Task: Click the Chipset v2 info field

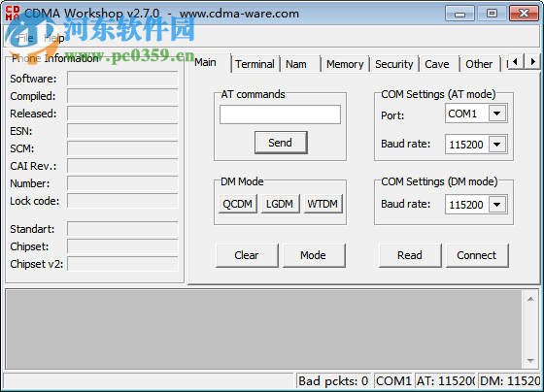Action: (122, 264)
